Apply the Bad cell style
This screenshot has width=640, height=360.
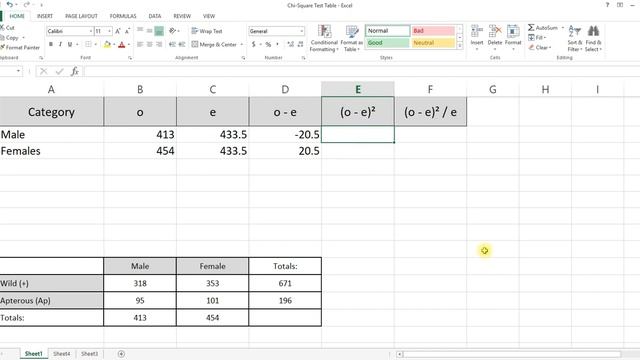click(433, 31)
